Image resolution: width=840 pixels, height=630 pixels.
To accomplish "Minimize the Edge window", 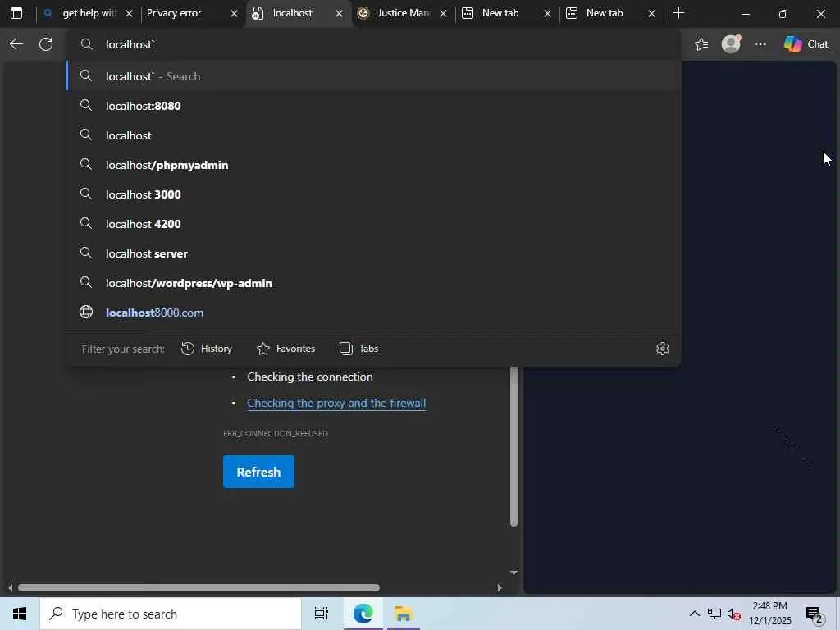I will click(746, 14).
